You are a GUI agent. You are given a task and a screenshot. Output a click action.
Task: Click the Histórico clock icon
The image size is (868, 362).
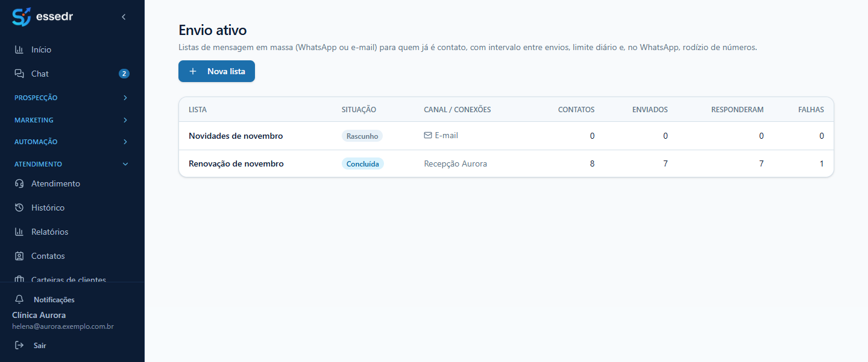(19, 208)
